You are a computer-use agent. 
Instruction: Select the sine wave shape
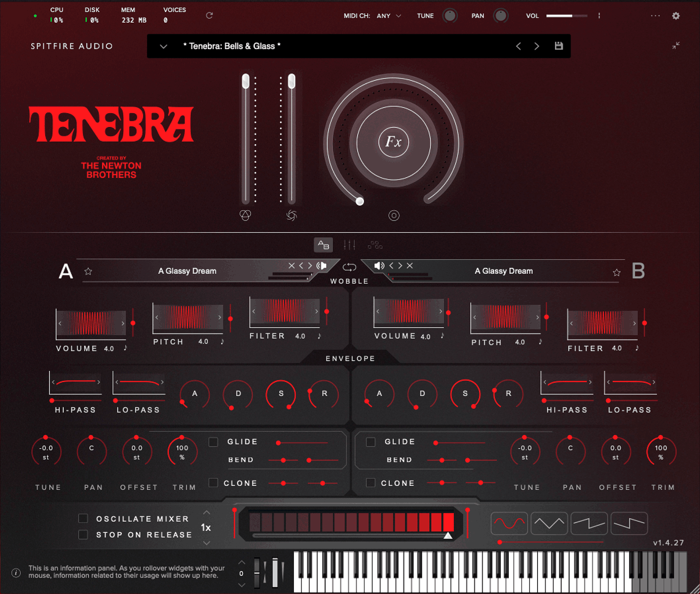509,523
